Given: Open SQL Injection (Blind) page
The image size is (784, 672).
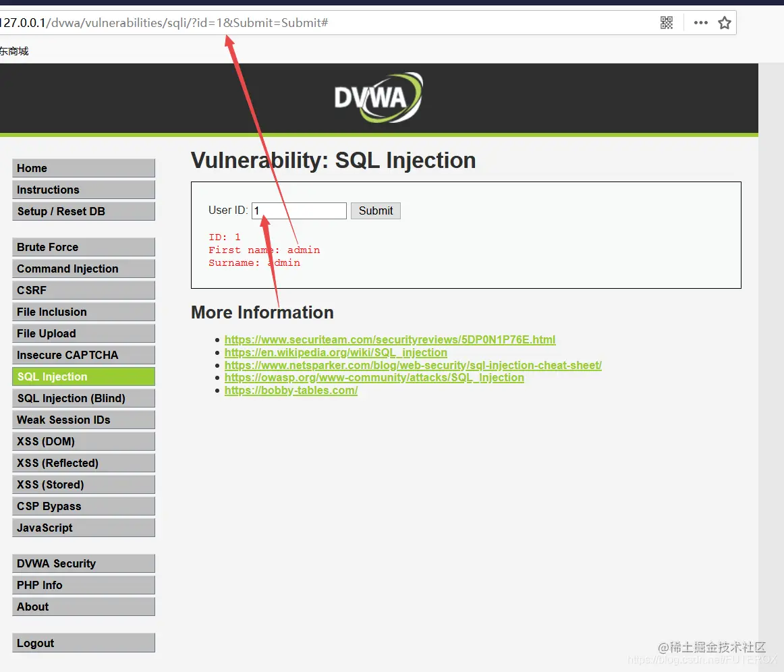Looking at the screenshot, I should point(84,398).
